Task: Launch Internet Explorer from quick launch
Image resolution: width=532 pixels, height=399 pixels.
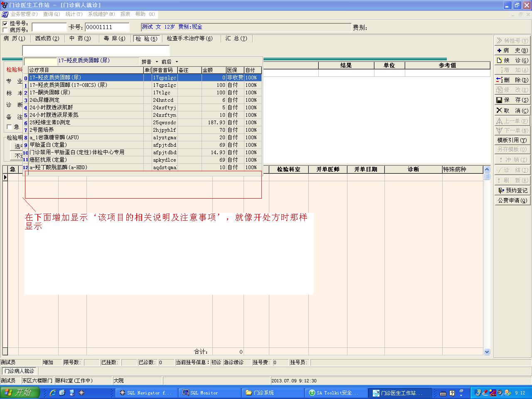Action: [x=53, y=393]
